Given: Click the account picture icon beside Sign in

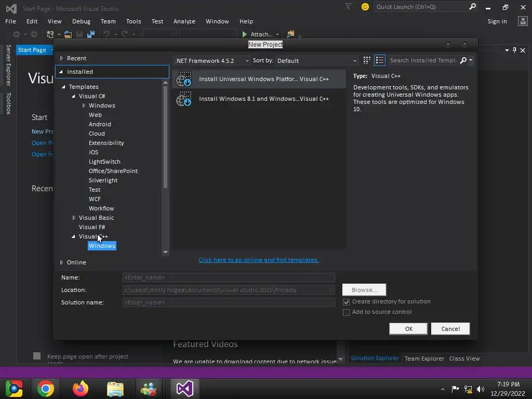Looking at the screenshot, I should (523, 21).
